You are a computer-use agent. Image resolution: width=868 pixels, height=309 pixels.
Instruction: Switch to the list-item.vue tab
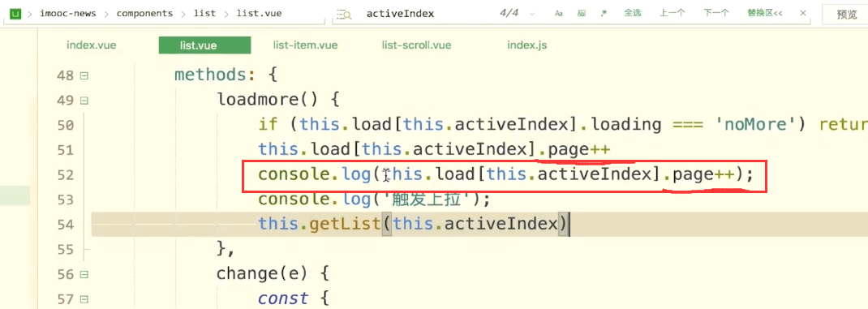pos(305,45)
